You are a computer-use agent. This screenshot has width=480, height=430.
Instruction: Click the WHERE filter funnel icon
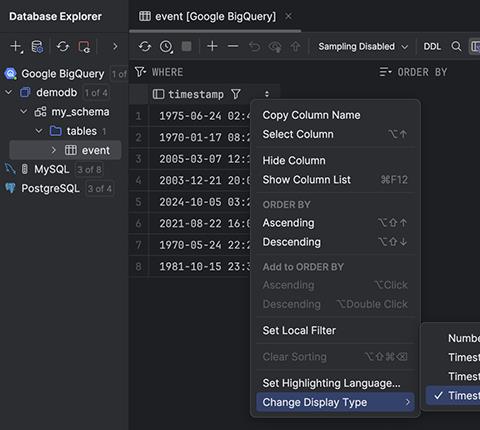point(140,72)
